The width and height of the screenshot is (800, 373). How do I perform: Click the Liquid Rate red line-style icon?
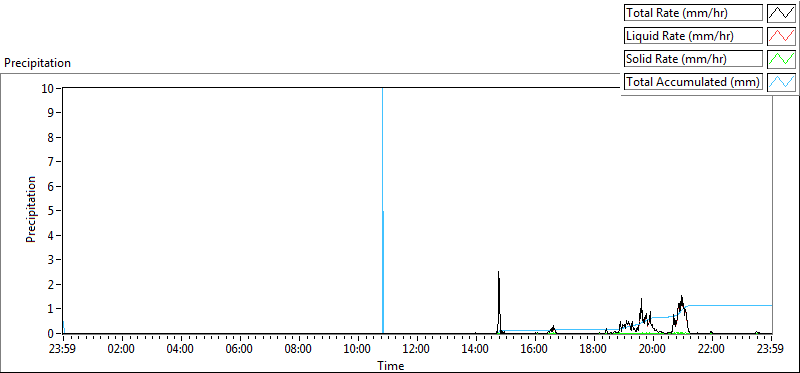782,36
